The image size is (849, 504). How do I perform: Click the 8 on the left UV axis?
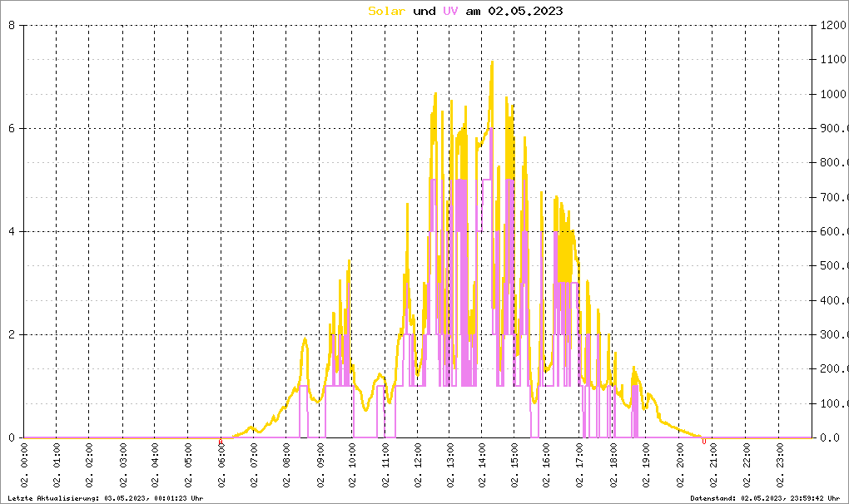[12, 26]
